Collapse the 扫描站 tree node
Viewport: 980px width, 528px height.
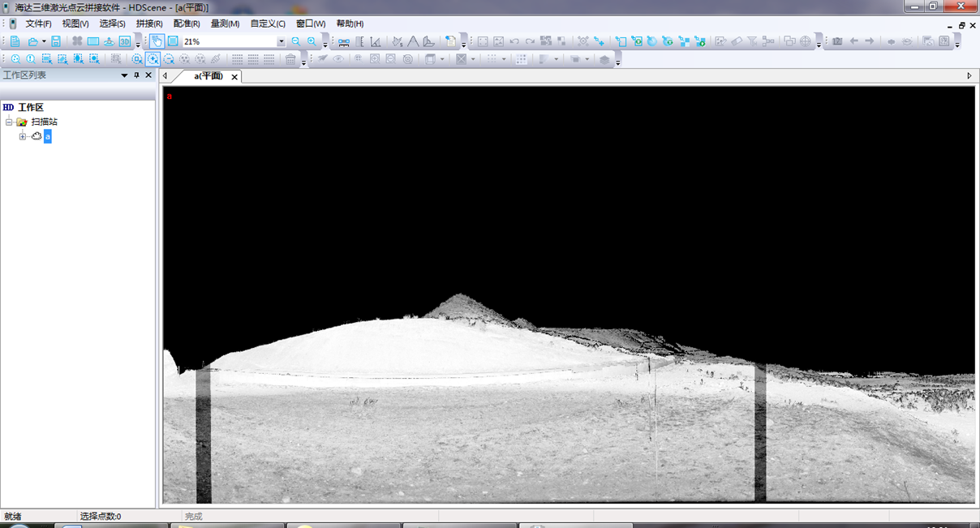click(x=8, y=122)
